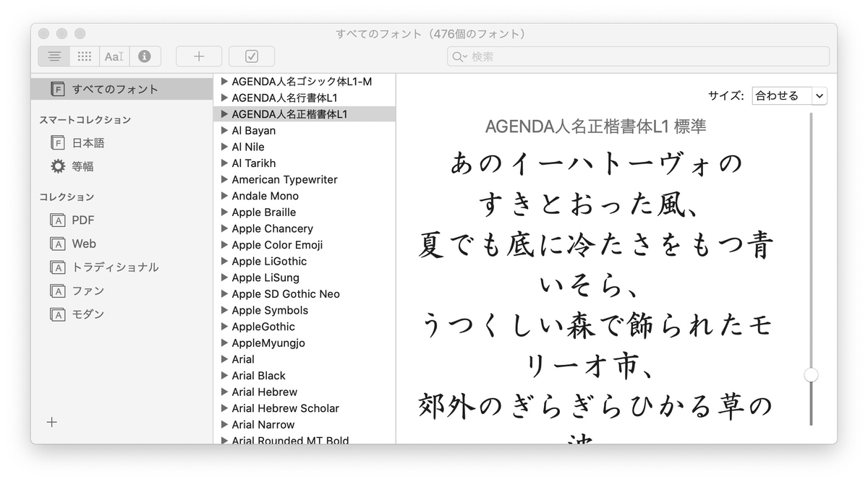Click the トラディショナル collection icon
This screenshot has width=868, height=482.
point(58,267)
